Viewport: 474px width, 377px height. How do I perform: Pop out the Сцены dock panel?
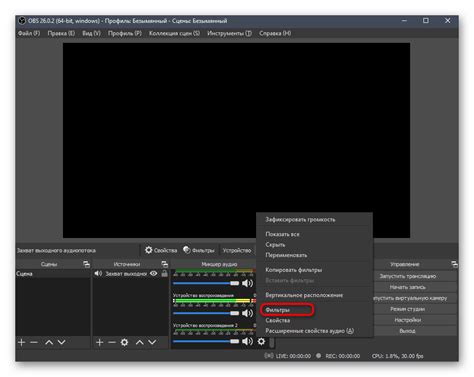tap(86, 264)
